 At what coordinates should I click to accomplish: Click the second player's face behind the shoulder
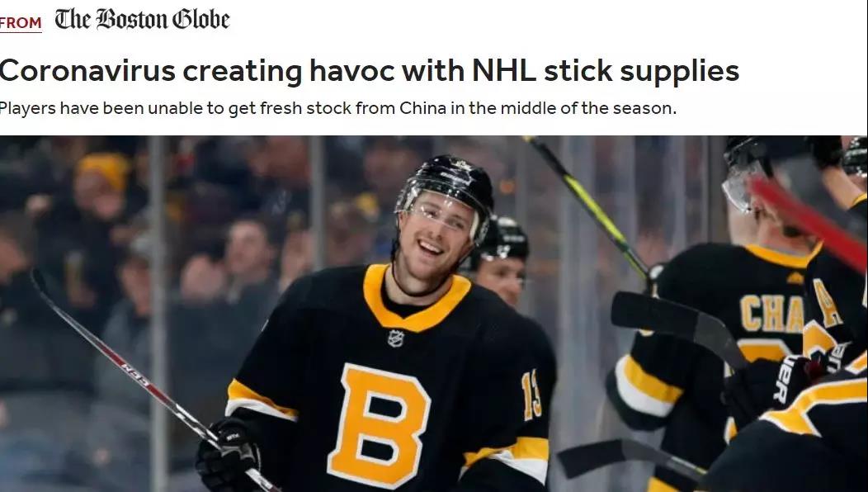[502, 277]
